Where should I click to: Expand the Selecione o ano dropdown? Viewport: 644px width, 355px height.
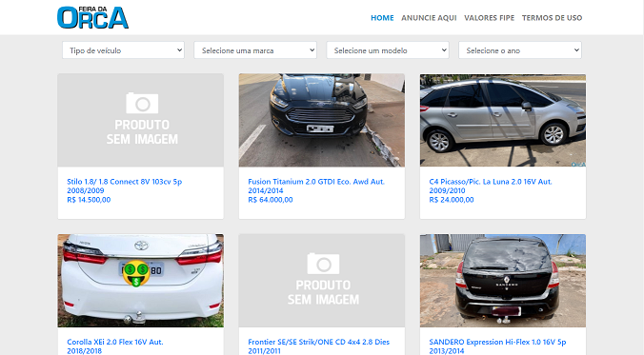[x=520, y=50]
